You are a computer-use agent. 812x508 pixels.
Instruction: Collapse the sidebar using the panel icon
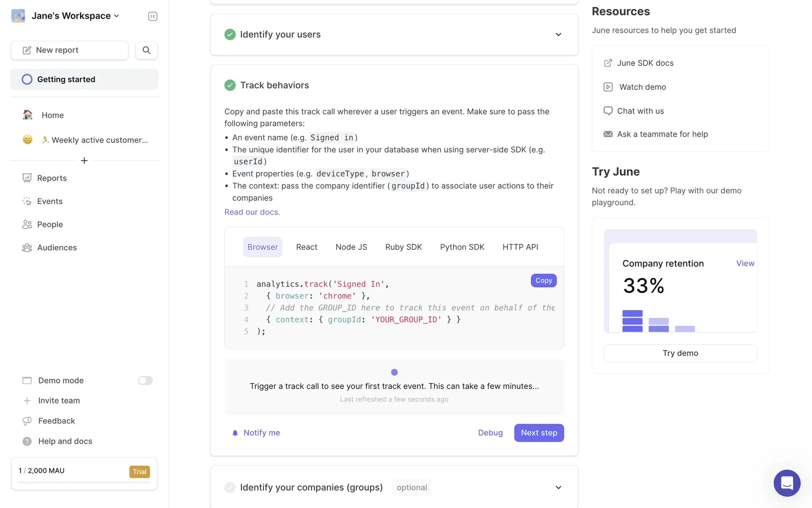pyautogui.click(x=153, y=17)
